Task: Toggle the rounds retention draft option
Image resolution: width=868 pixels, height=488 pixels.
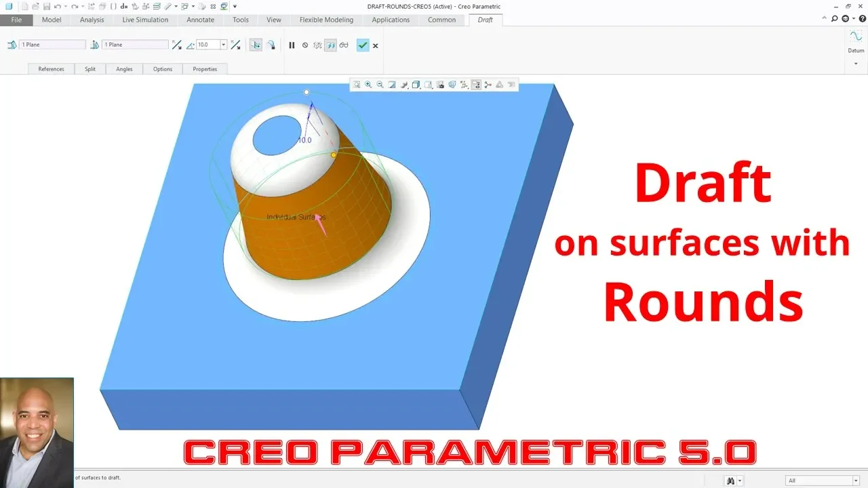Action: 271,45
